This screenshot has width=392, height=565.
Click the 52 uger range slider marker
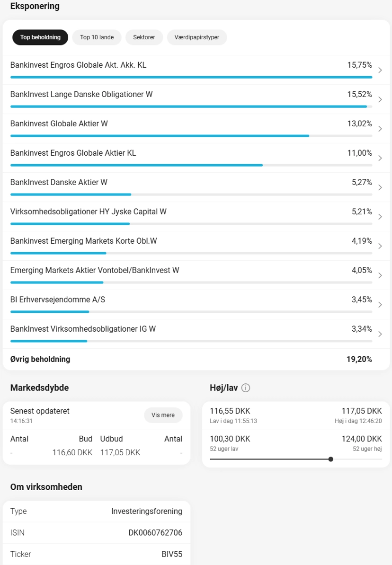click(331, 459)
